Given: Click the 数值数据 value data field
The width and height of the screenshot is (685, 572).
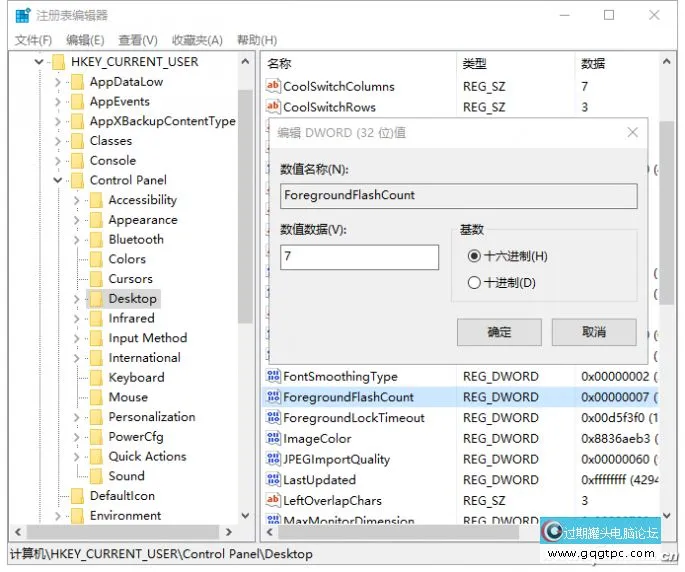Looking at the screenshot, I should click(359, 257).
